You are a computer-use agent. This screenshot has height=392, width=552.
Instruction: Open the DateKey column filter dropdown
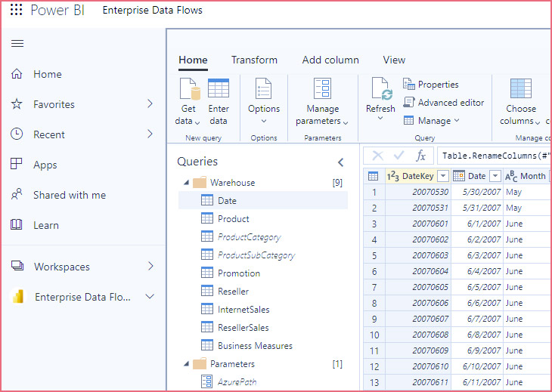point(443,176)
